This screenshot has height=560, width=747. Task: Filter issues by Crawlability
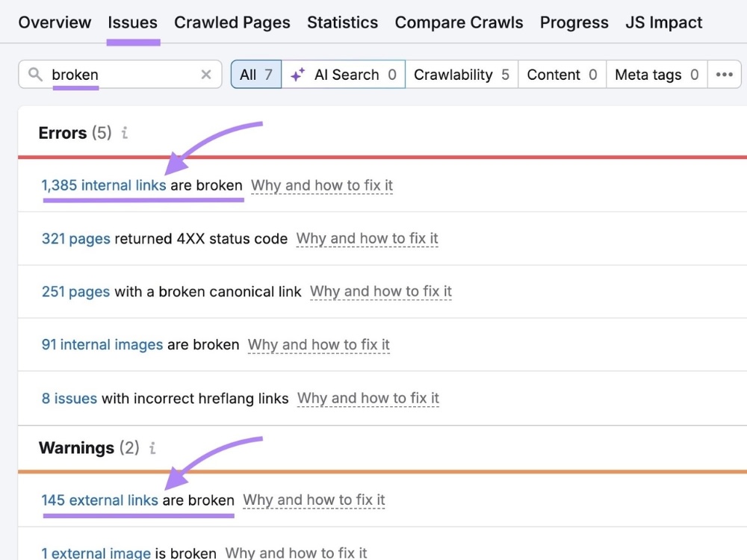tap(461, 74)
